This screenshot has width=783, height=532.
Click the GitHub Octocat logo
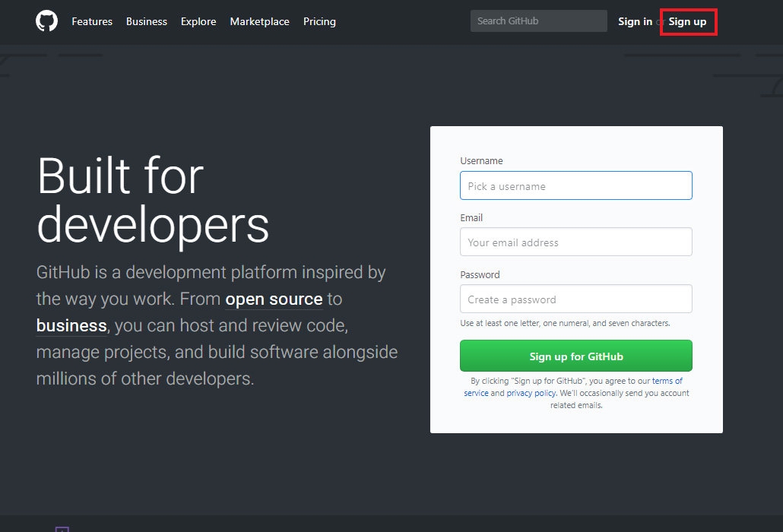click(x=46, y=21)
